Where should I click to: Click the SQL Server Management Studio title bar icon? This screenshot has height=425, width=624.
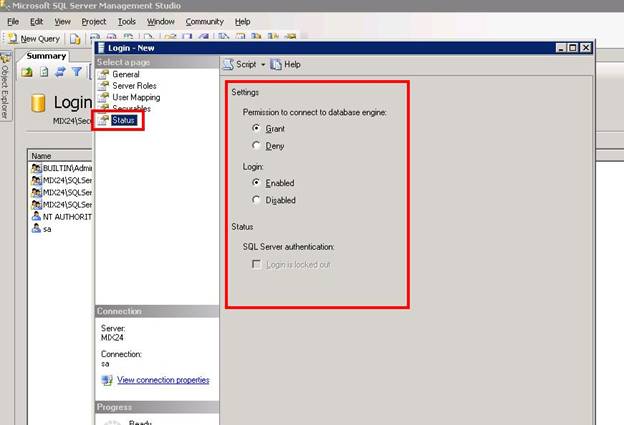click(5, 6)
